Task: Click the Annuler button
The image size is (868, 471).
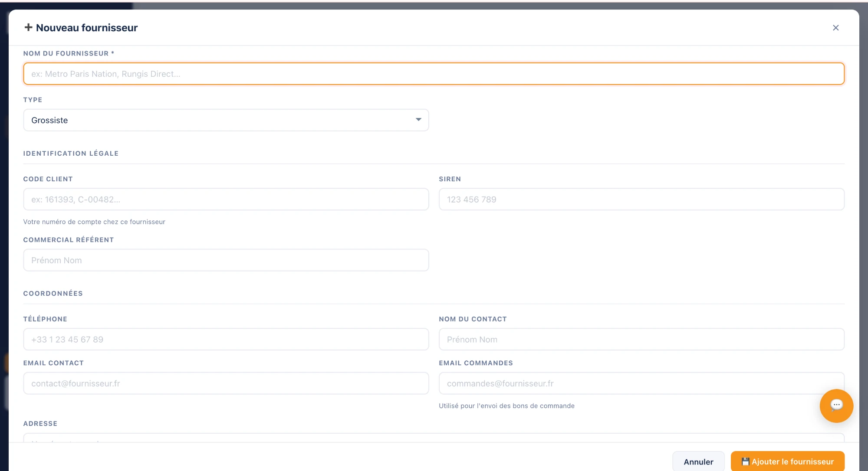Action: 698,461
